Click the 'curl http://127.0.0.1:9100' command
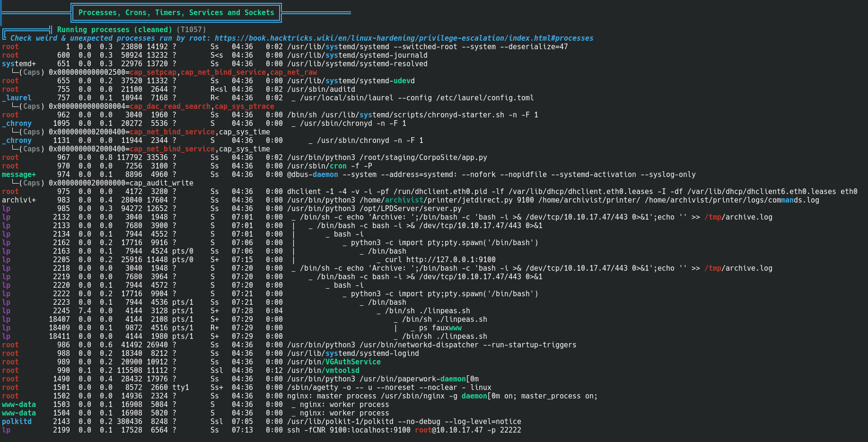 tap(440, 260)
